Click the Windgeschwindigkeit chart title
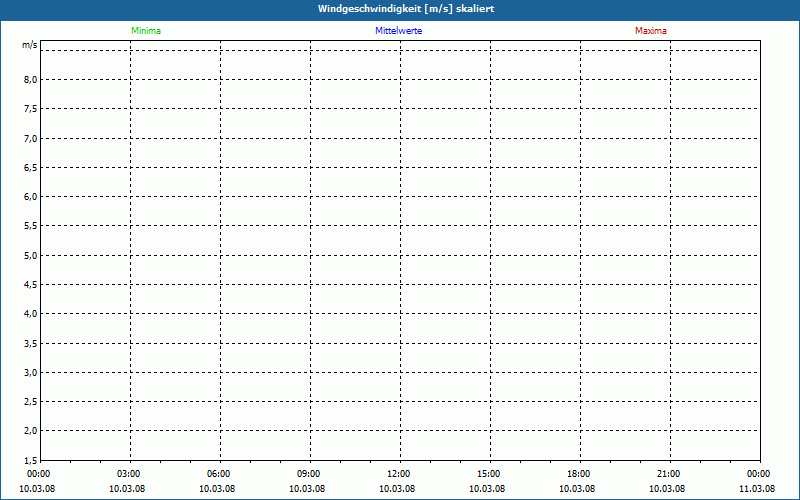 click(x=405, y=8)
